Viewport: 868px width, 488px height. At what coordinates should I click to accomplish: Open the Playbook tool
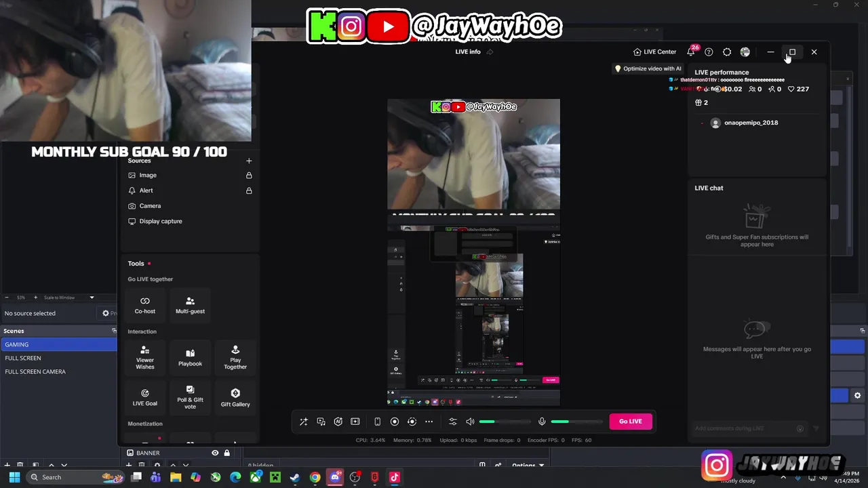pos(190,358)
